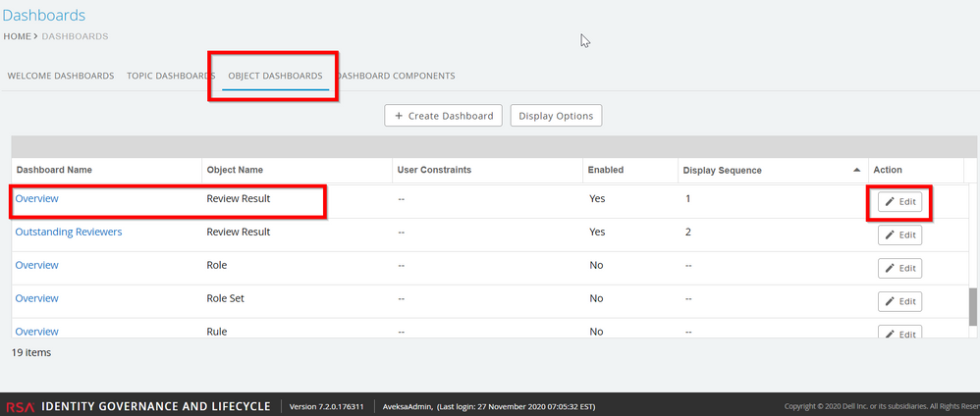Screen dimensions: 980x416
Task: Click the Object Name column header
Action: coord(235,170)
